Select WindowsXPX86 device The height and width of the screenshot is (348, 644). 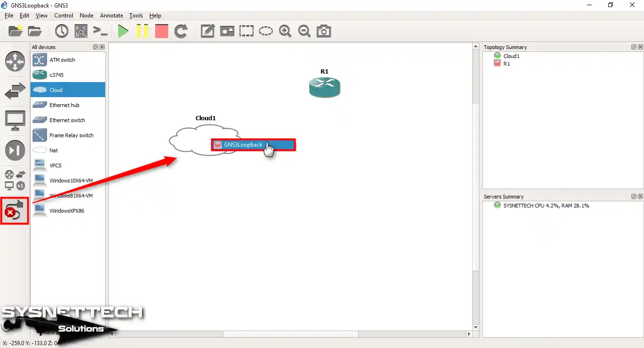[x=68, y=211]
